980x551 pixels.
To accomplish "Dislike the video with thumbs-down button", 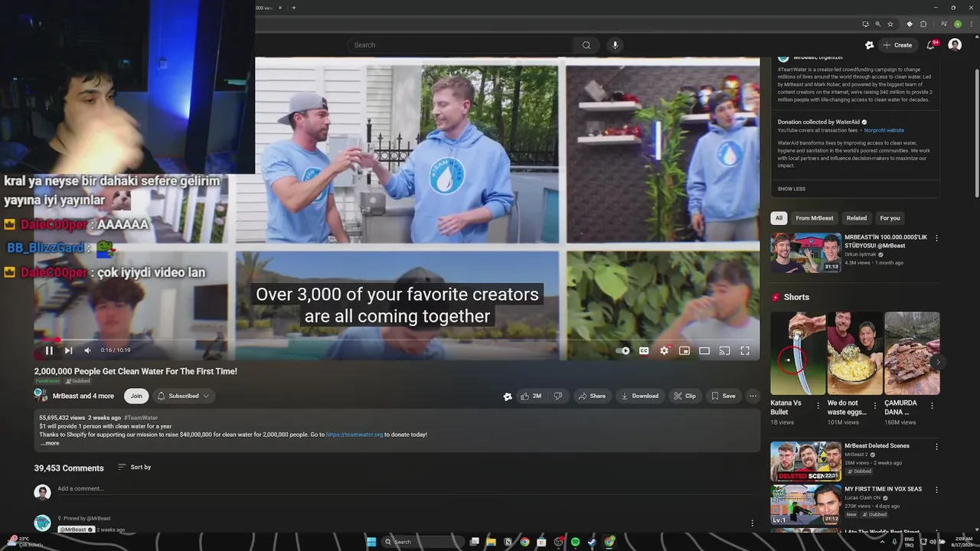I will [x=558, y=396].
